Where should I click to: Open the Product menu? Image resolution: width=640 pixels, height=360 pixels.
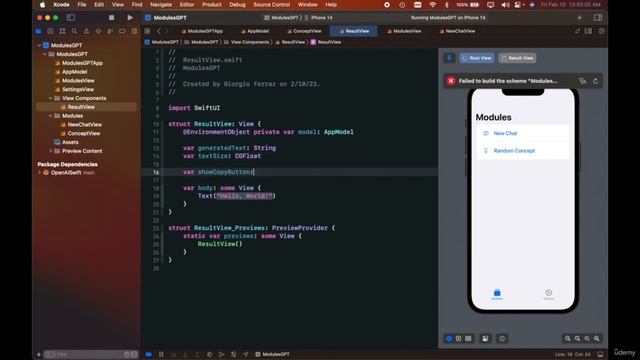[x=211, y=4]
